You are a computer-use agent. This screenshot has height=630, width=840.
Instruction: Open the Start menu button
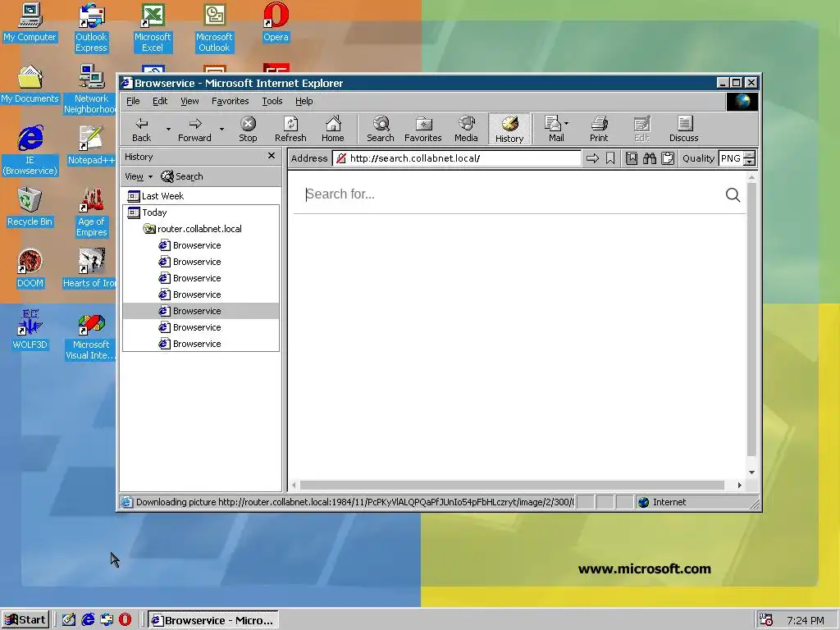[x=25, y=620]
